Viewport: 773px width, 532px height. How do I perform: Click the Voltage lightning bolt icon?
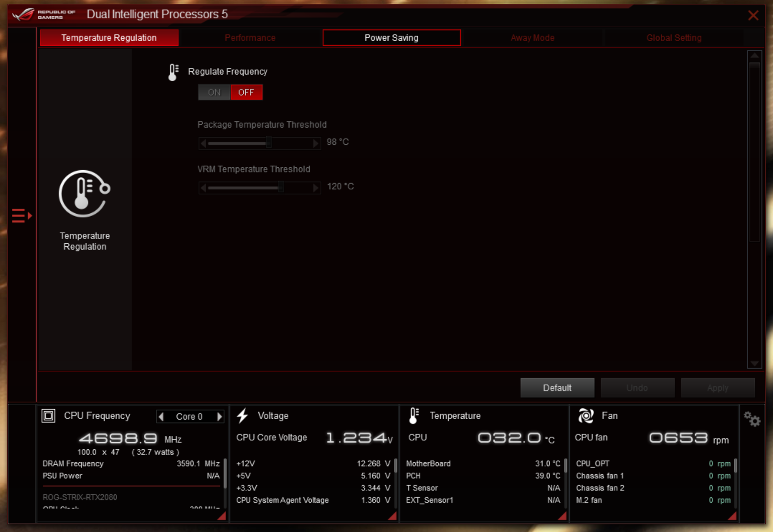click(x=243, y=415)
